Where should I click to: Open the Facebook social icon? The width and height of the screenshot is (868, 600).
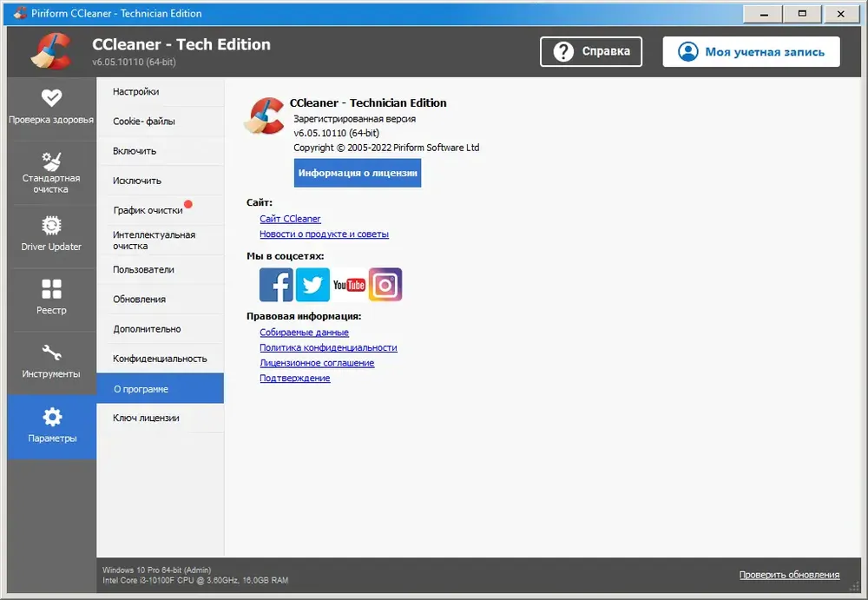[x=276, y=285]
